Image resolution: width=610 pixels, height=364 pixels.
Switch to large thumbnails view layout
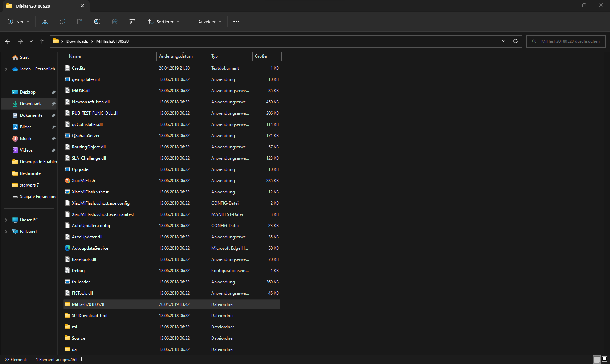coord(605,359)
